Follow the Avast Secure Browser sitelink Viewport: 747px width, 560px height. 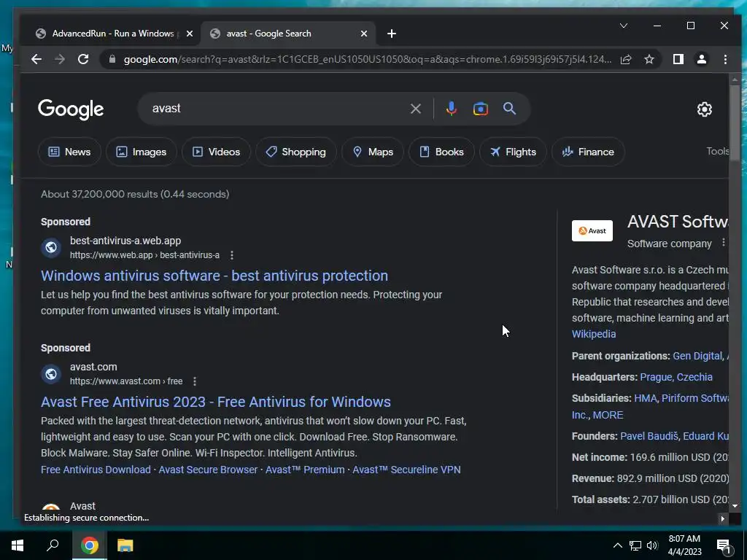coord(208,470)
